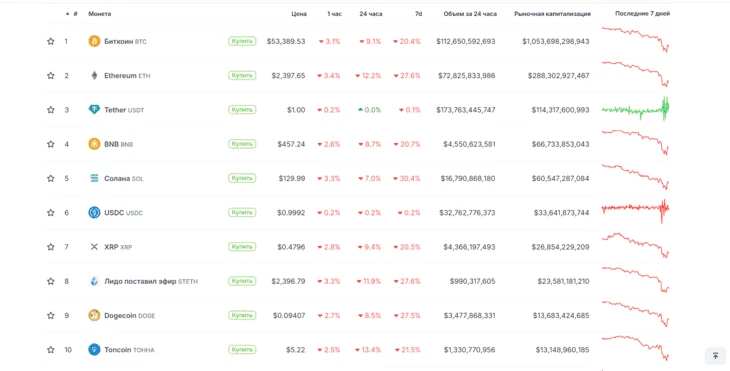Click the scroll-to-top arrow button
The height and width of the screenshot is (371, 730).
point(715,356)
